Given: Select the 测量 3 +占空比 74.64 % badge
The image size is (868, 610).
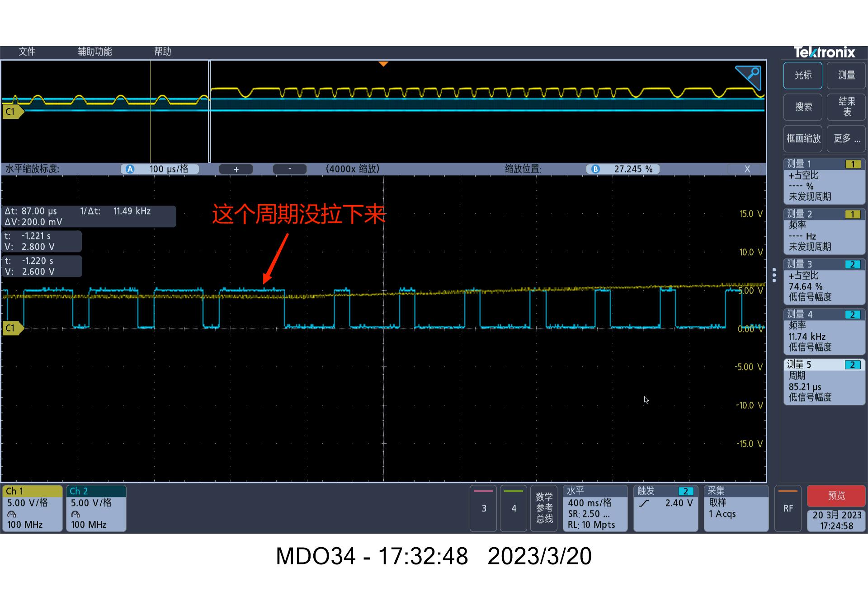Looking at the screenshot, I should point(824,281).
